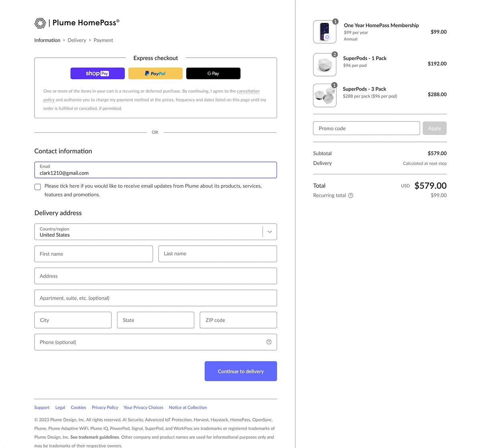Click the SuperPods 3 Pack thumbnail

324,95
